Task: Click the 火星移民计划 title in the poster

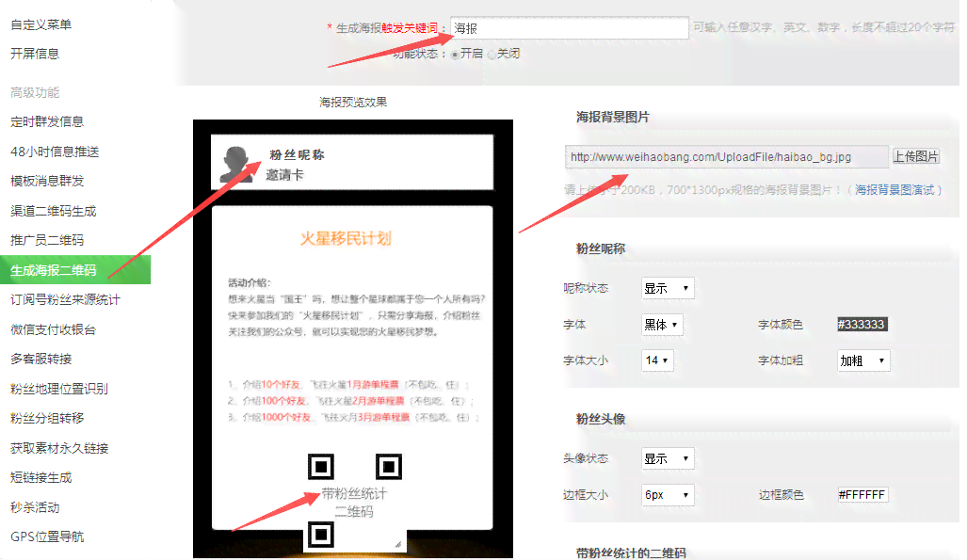Action: pyautogui.click(x=346, y=239)
